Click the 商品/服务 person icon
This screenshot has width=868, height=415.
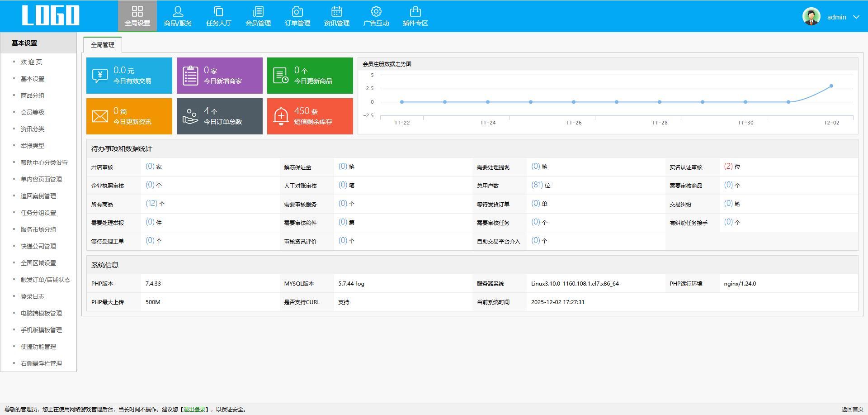click(178, 12)
